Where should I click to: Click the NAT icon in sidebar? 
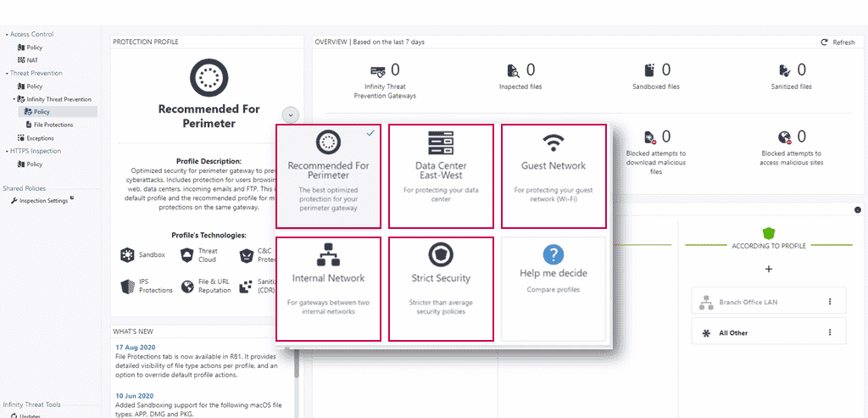click(x=21, y=60)
